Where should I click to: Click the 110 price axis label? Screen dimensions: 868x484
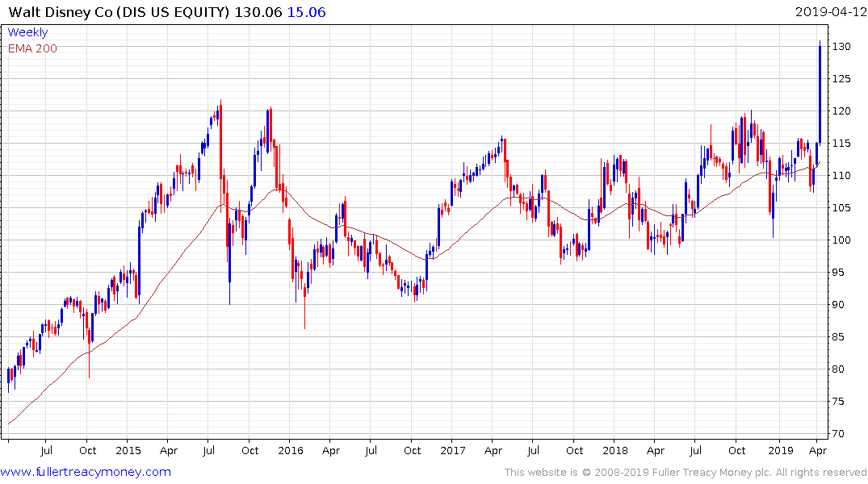coord(841,176)
